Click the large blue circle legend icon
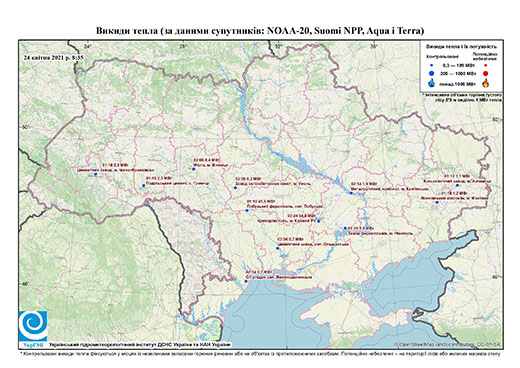 click(x=431, y=73)
